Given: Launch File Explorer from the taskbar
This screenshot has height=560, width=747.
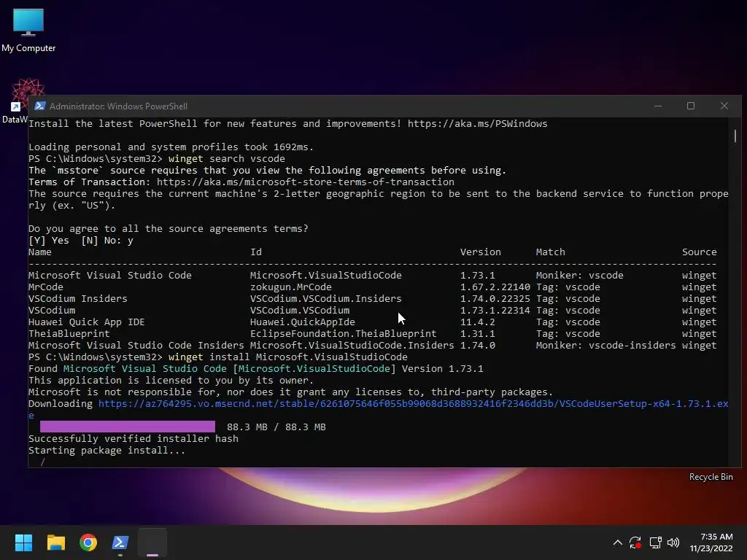Looking at the screenshot, I should coord(55,542).
